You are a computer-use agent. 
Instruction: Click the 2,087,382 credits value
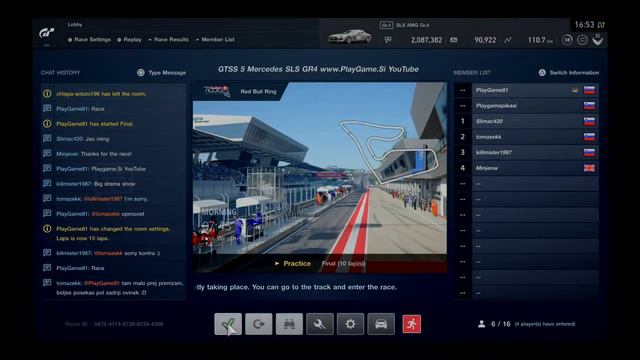426,40
